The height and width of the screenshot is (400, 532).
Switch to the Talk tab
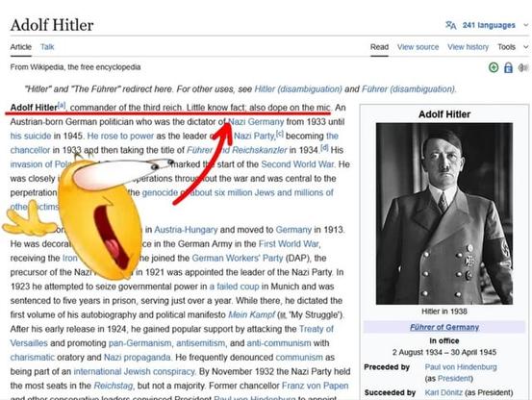(x=47, y=47)
